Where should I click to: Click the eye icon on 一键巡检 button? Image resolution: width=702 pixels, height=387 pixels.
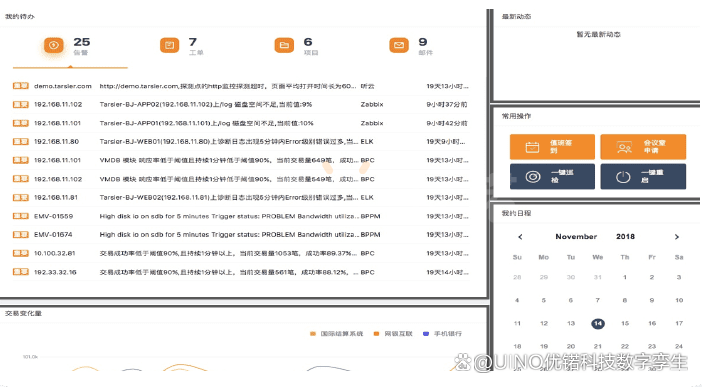pos(533,177)
